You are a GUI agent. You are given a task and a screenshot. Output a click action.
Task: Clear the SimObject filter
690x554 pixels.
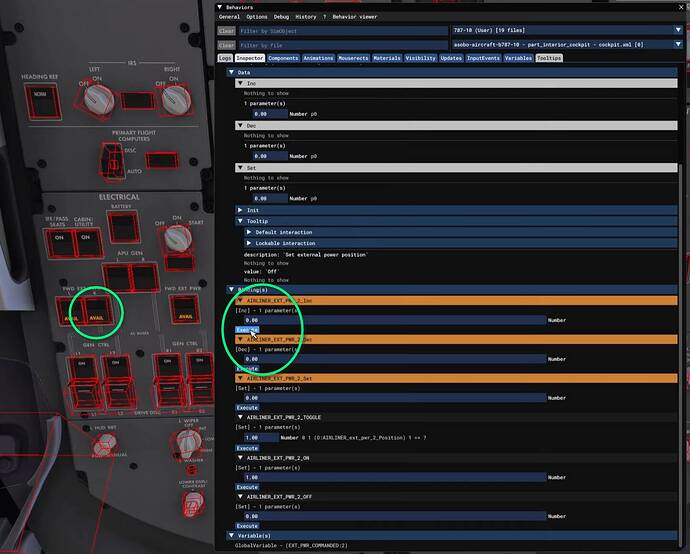pyautogui.click(x=226, y=31)
